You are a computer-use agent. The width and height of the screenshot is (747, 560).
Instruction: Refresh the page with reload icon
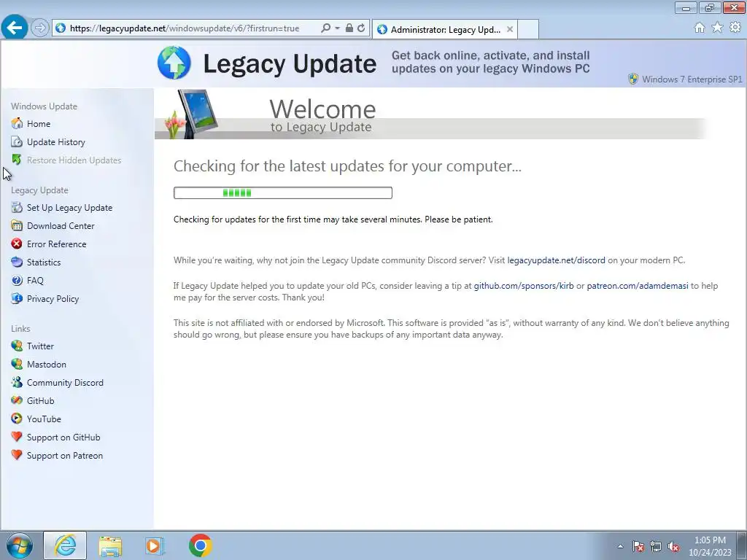coord(361,28)
